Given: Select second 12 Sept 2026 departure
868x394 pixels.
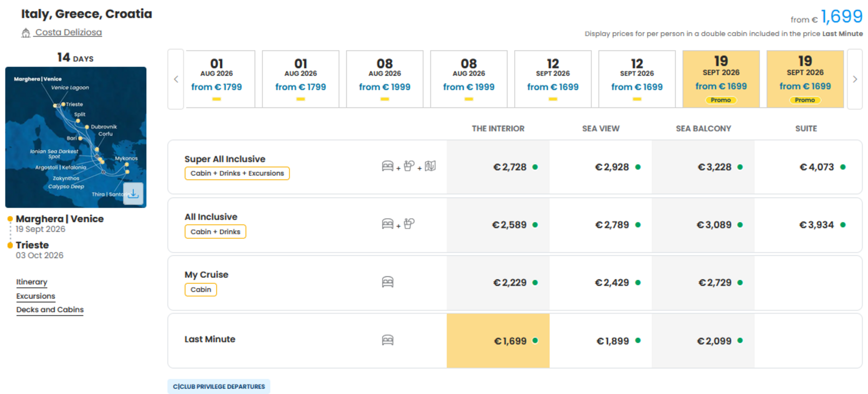Looking at the screenshot, I should tap(637, 79).
